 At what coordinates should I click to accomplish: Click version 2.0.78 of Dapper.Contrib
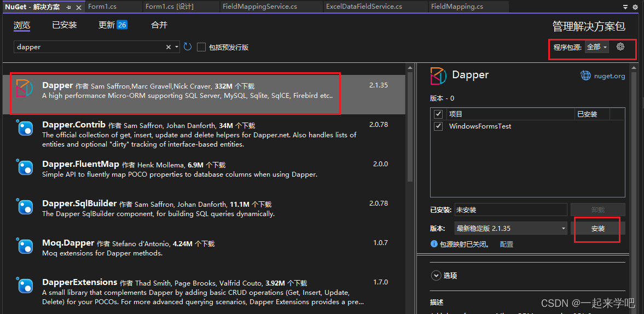tap(379, 124)
